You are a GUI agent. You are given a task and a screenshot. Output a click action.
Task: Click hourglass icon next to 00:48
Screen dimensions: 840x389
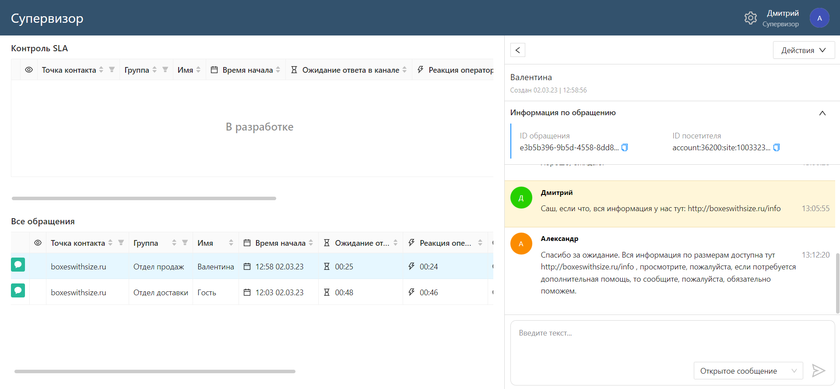[x=327, y=292]
